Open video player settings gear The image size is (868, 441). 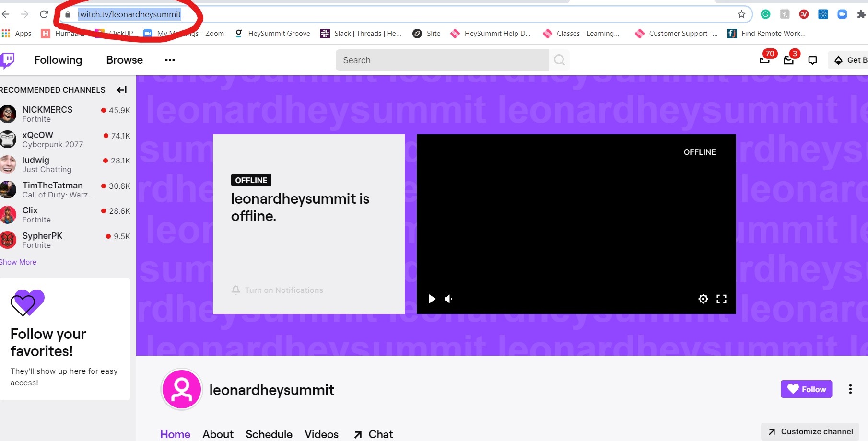click(703, 299)
